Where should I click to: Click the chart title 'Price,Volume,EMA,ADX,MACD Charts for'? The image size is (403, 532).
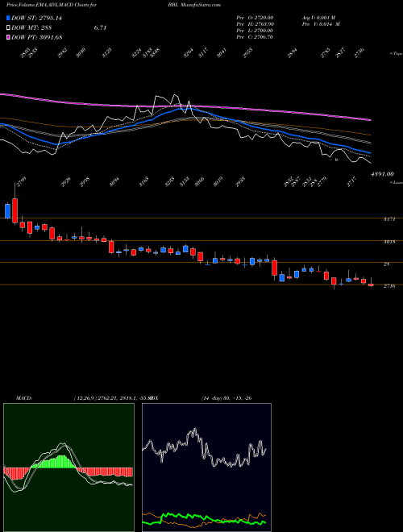(x=52, y=5)
